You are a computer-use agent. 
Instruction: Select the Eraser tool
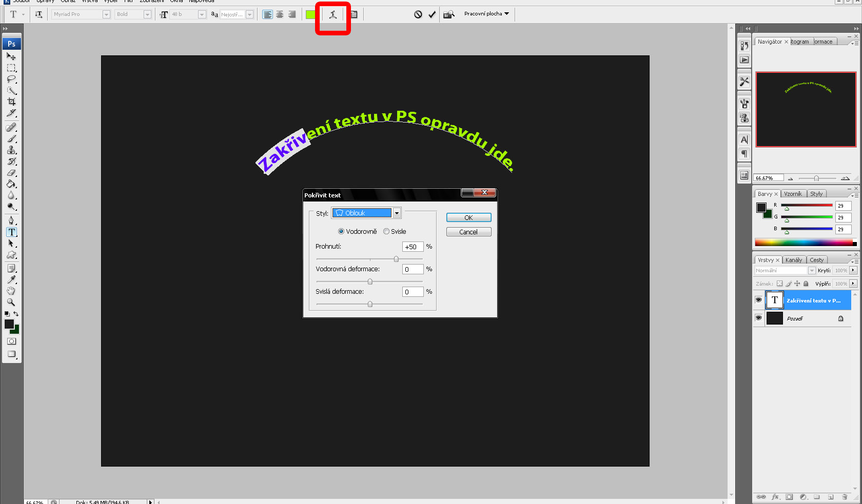tap(11, 173)
